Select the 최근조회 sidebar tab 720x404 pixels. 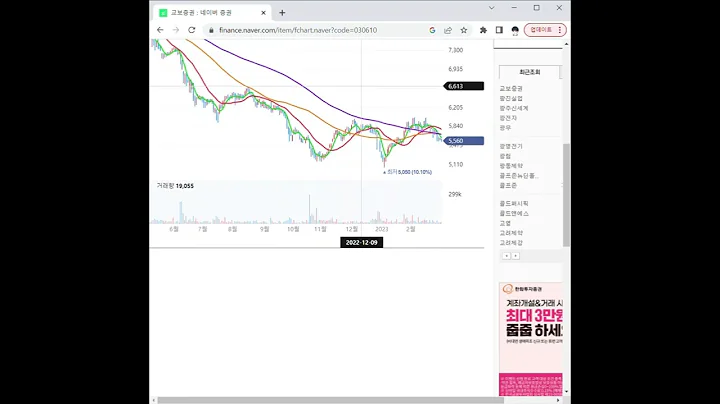[529, 72]
